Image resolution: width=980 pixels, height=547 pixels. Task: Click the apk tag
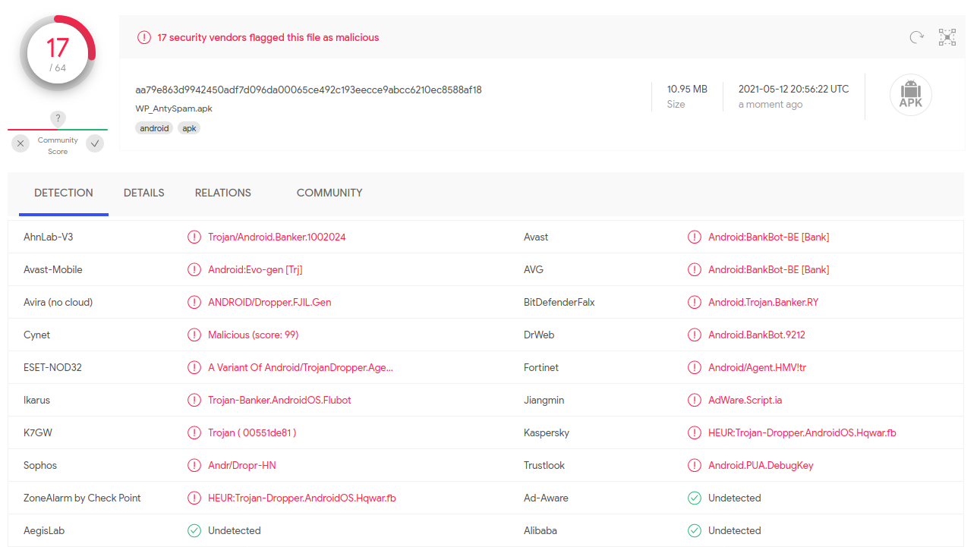pyautogui.click(x=189, y=128)
